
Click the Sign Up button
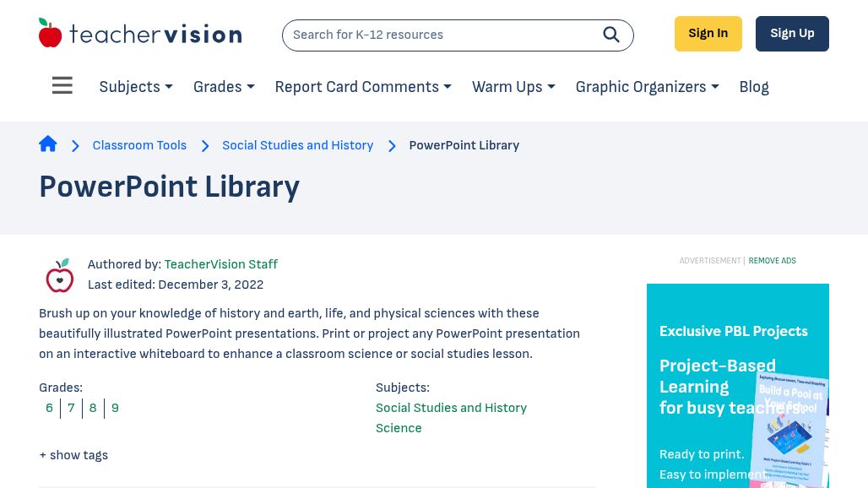pyautogui.click(x=792, y=33)
